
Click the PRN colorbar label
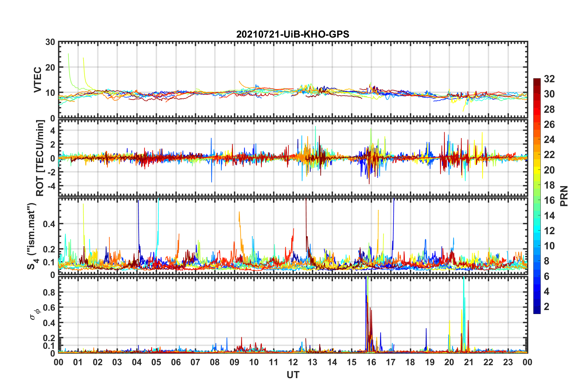[564, 196]
